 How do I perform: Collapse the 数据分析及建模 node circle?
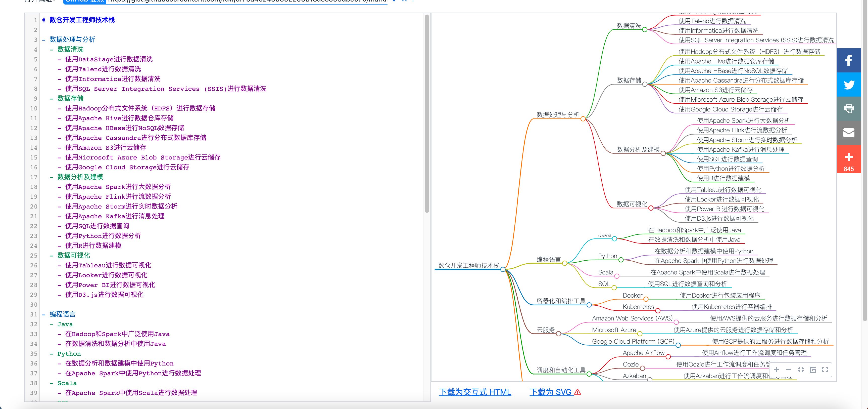pyautogui.click(x=663, y=153)
